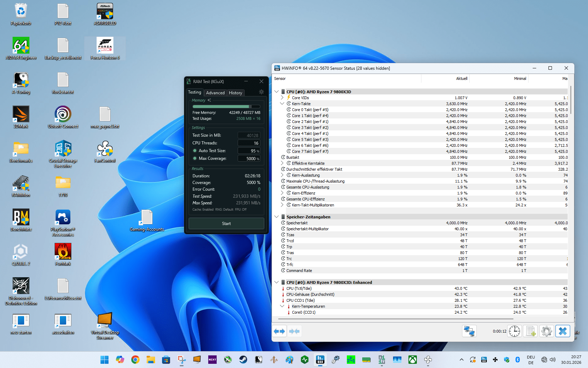
Task: Click the Memory usage progress bar
Action: pyautogui.click(x=226, y=107)
